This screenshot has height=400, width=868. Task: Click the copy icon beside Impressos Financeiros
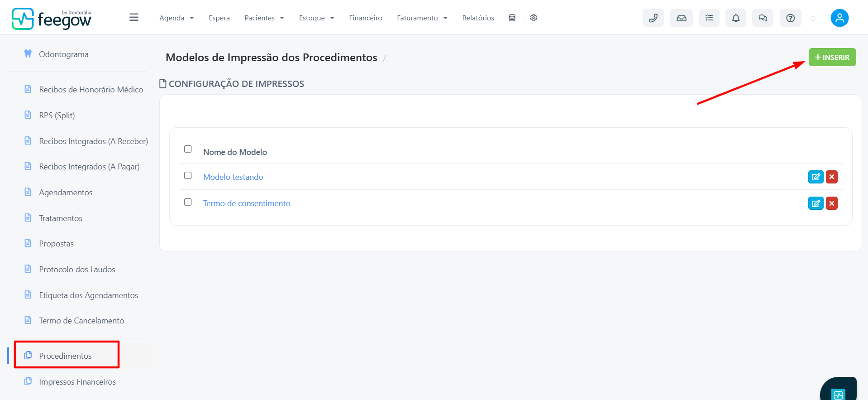click(x=28, y=381)
